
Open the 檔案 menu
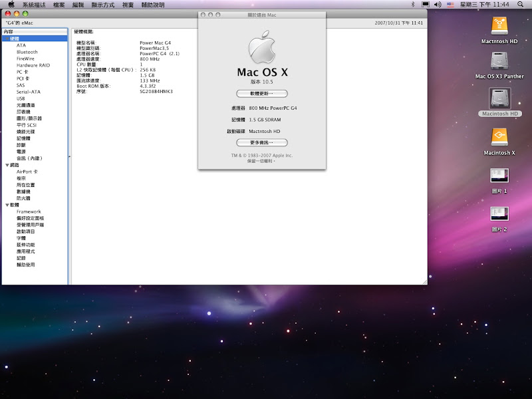click(59, 5)
